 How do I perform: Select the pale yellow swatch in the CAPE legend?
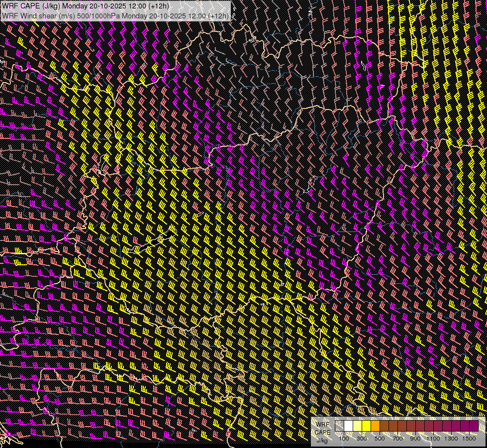click(358, 426)
